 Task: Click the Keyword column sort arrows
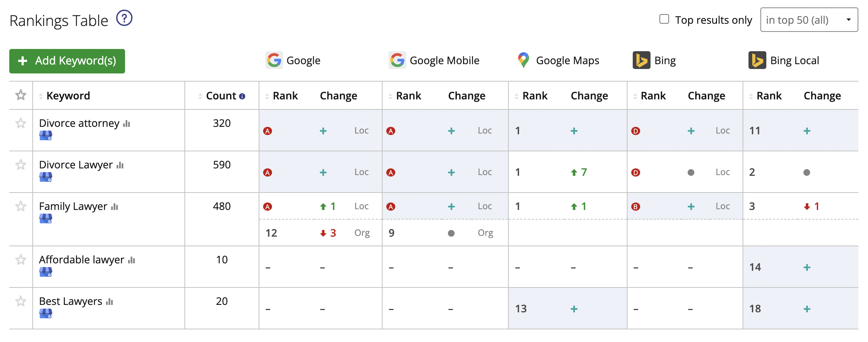pos(40,95)
